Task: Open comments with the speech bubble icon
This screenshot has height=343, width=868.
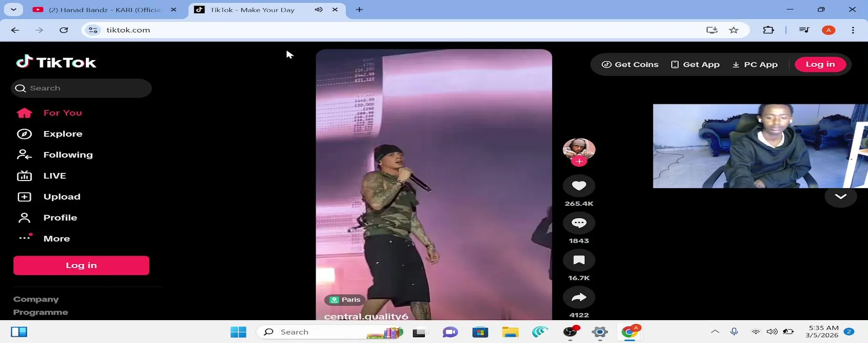Action: pos(579,223)
